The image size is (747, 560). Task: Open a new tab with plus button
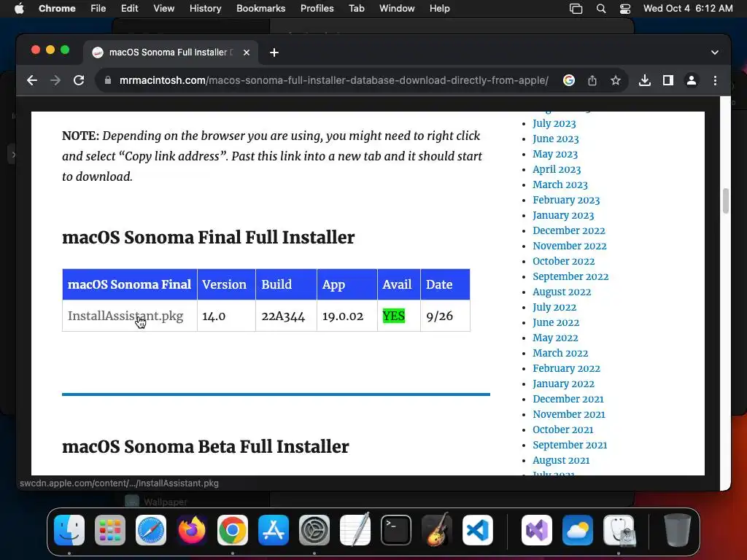[x=274, y=52]
